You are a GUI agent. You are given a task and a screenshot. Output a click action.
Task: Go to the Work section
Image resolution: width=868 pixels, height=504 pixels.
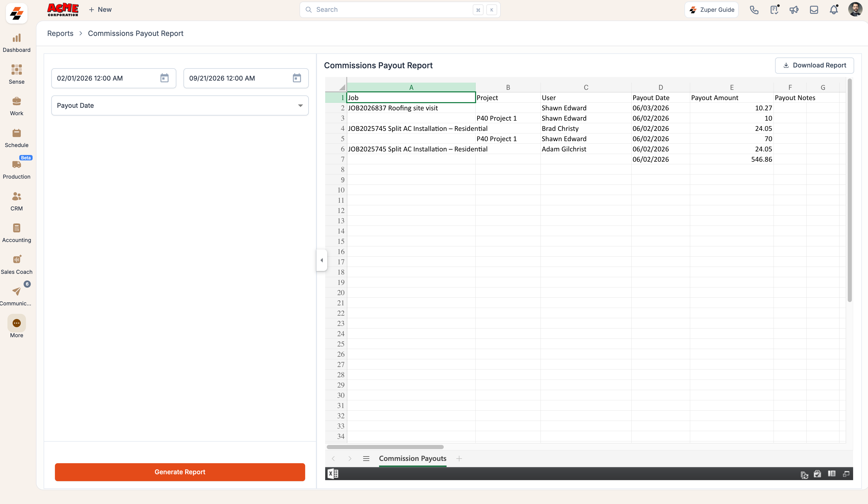(x=16, y=106)
